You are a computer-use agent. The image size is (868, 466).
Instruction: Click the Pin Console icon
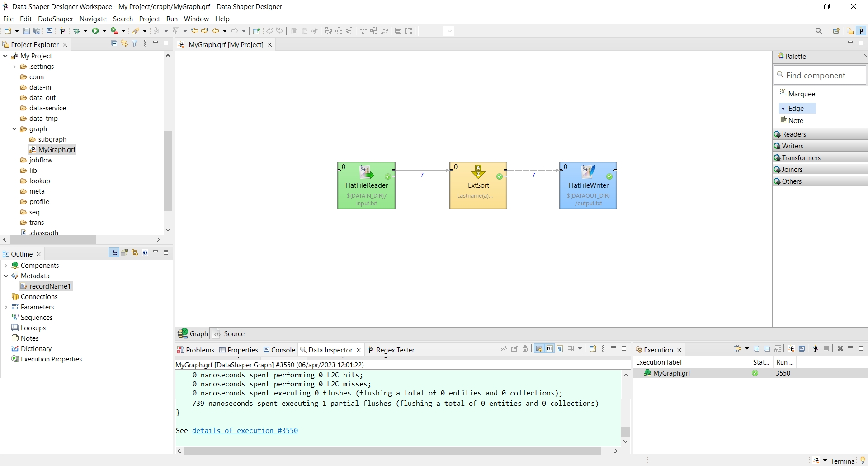[x=514, y=349]
